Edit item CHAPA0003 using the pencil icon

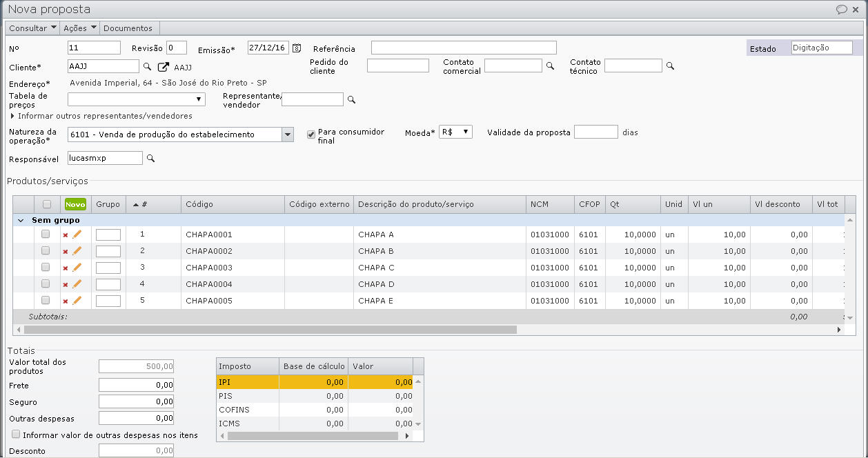point(77,268)
